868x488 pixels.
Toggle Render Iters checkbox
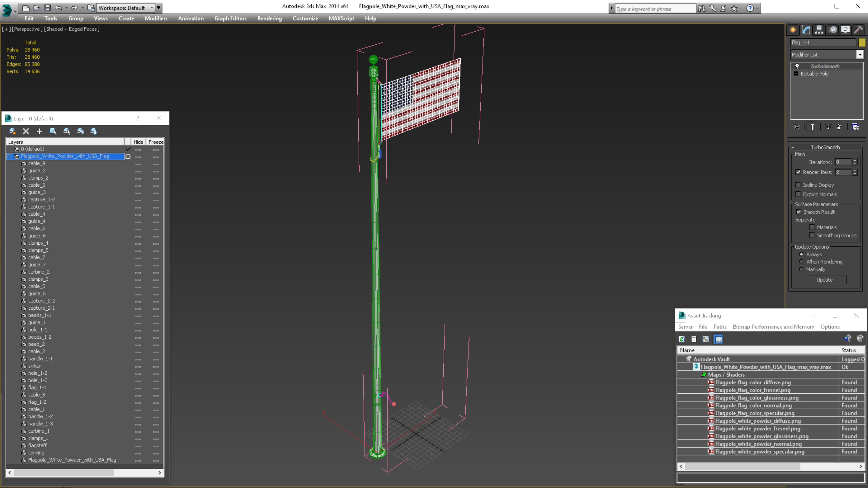[x=798, y=172]
